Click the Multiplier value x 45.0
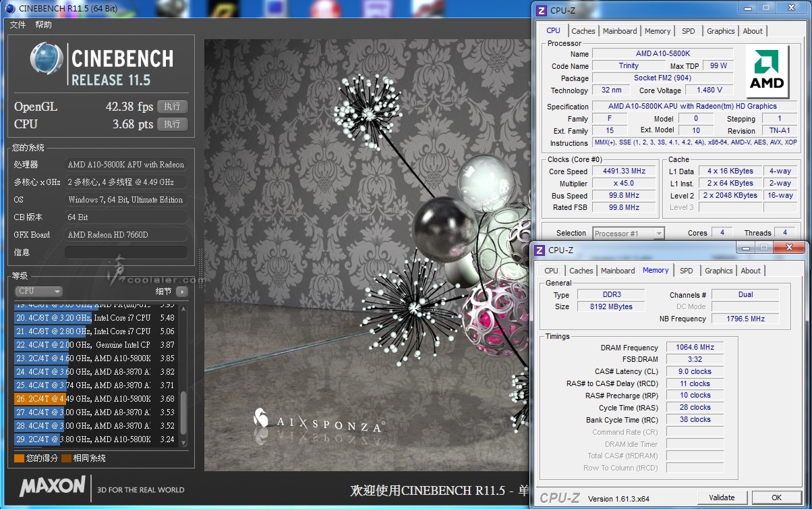This screenshot has height=509, width=812. 625,184
